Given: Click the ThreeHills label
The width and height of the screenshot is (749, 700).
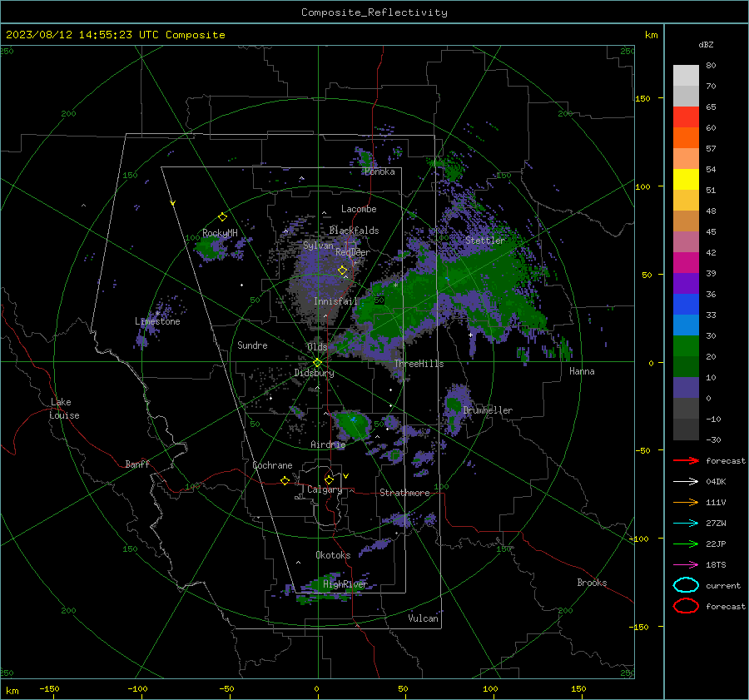Looking at the screenshot, I should 419,364.
